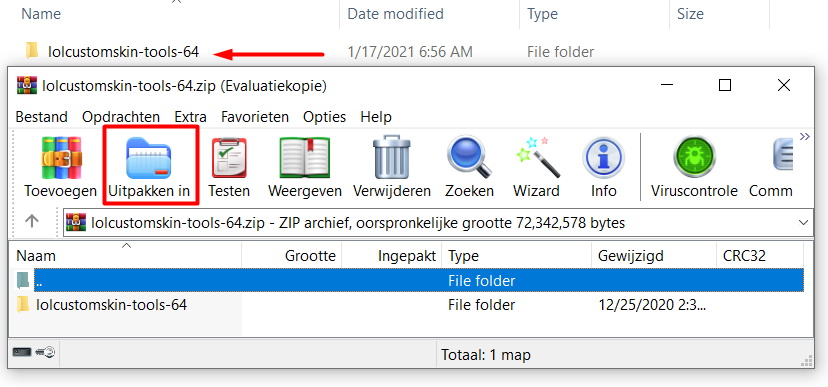828x387 pixels.
Task: Go up one folder level arrow
Action: pos(32,222)
